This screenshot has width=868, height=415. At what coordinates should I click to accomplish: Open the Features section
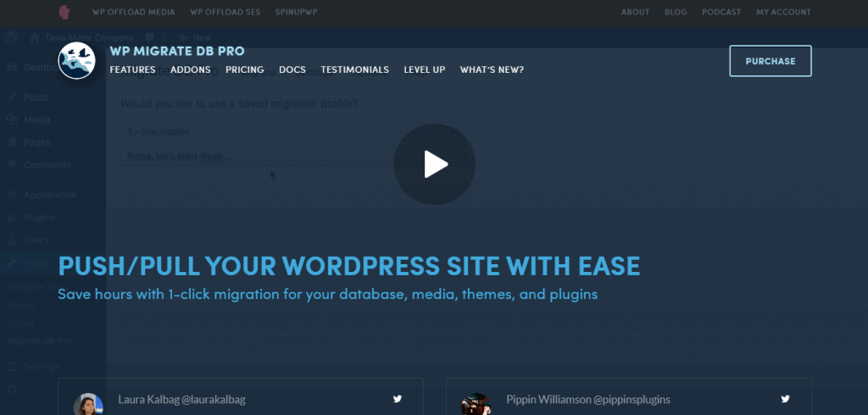tap(132, 69)
